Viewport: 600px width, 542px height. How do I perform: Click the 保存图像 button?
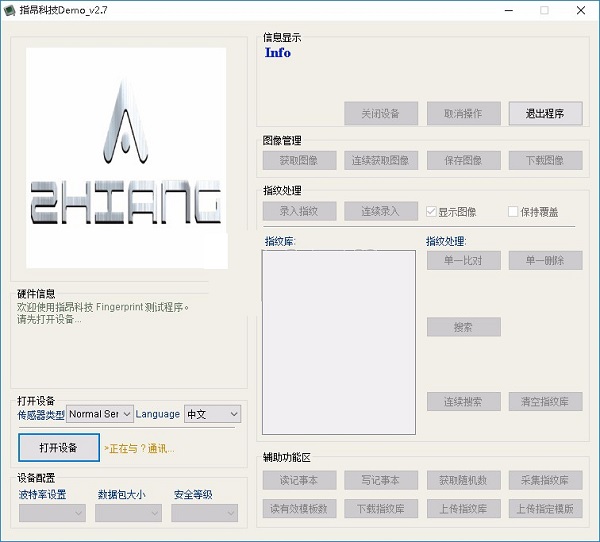[464, 160]
